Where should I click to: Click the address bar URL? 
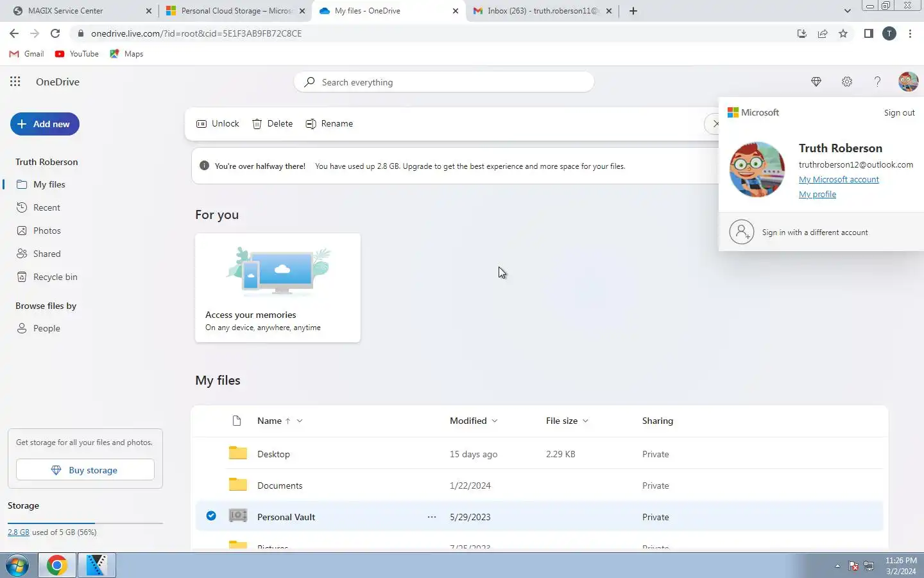tap(196, 33)
